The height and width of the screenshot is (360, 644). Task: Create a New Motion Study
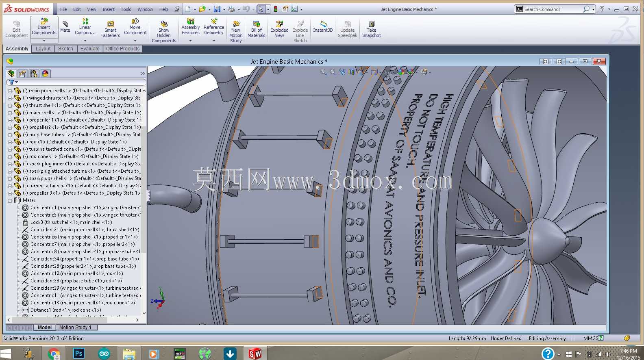236,32
